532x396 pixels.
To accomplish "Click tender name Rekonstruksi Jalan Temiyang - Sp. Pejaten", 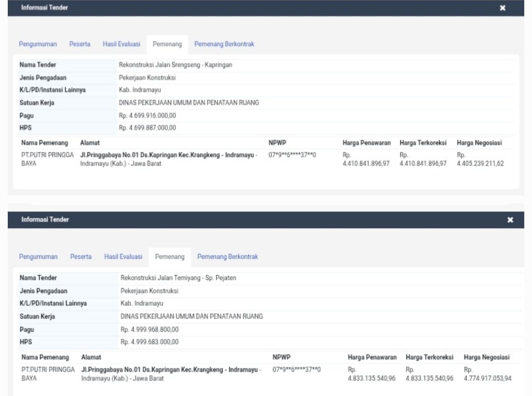I will click(x=178, y=278).
